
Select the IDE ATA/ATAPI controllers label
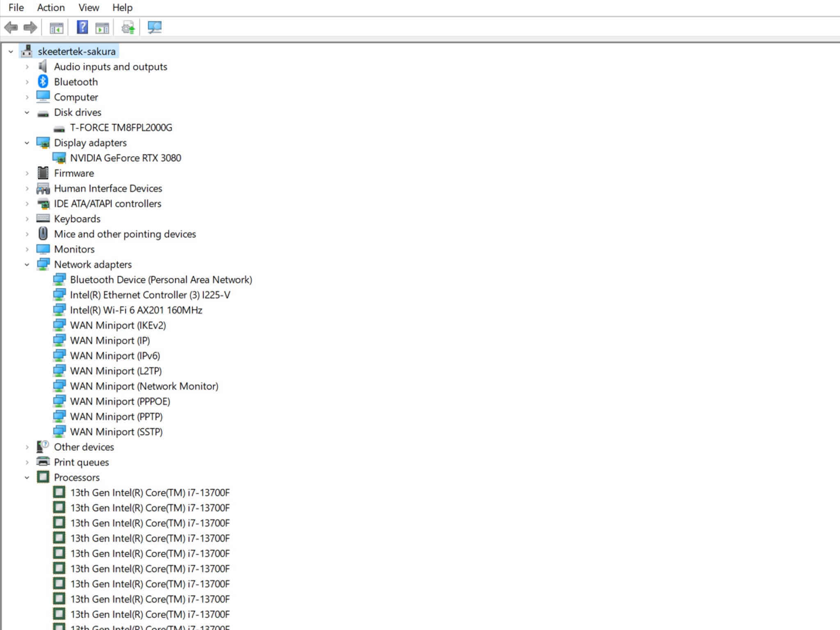(108, 203)
